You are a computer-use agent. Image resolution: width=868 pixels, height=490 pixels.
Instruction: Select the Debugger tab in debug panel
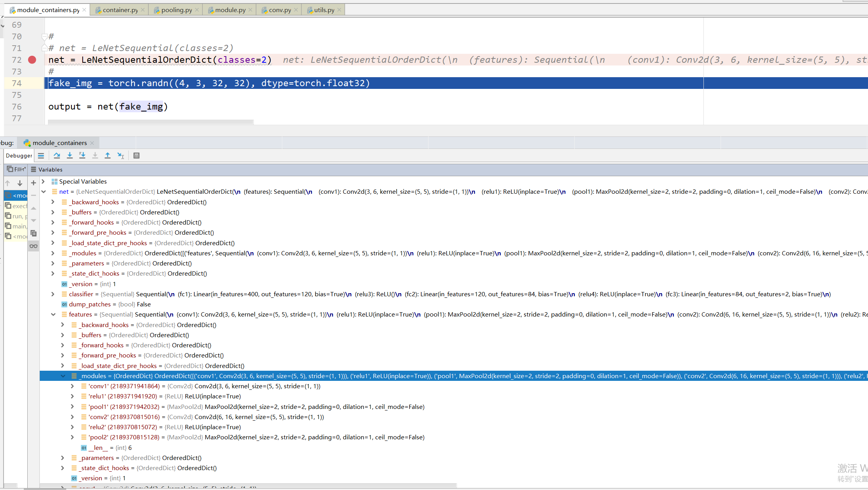[x=19, y=156]
